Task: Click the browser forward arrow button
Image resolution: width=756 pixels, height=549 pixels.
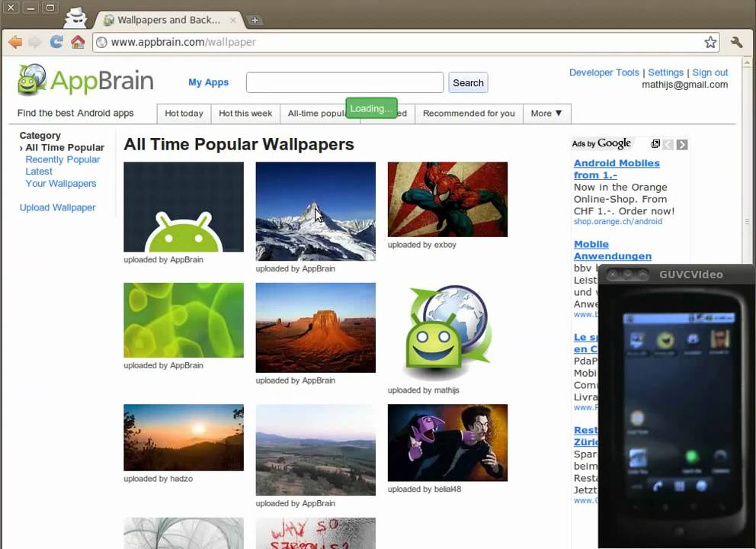Action: pos(35,42)
